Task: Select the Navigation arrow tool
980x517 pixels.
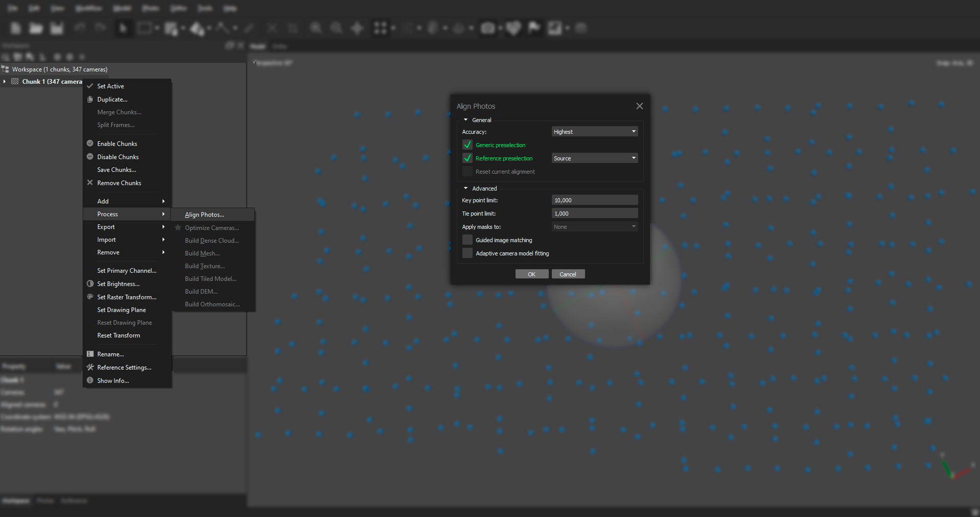Action: click(123, 28)
